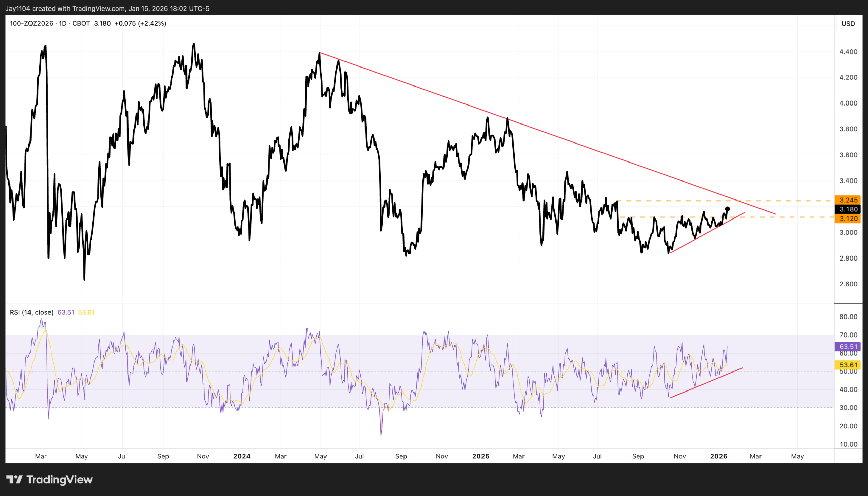Image resolution: width=868 pixels, height=496 pixels.
Task: Select the orange 3.120 price label
Action: (848, 219)
